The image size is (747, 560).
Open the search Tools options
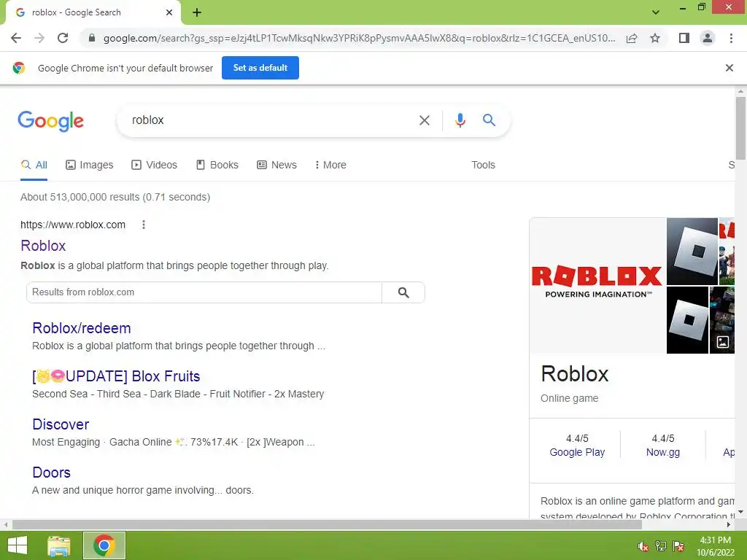(x=483, y=166)
